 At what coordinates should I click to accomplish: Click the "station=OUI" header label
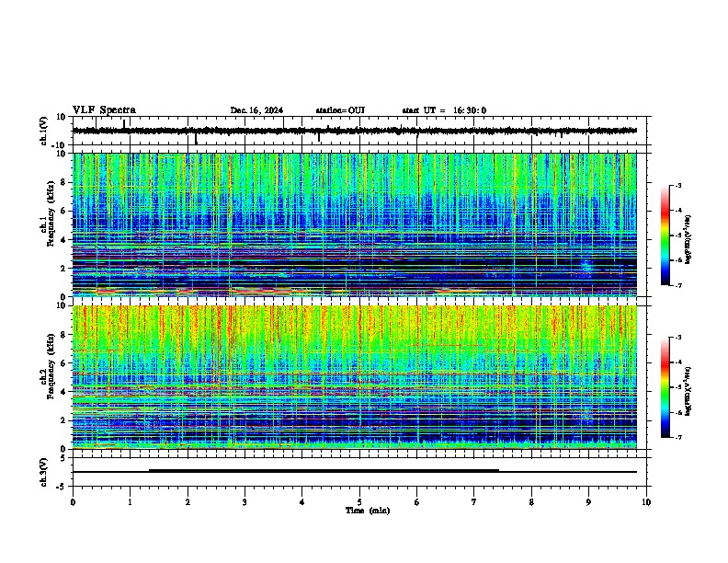(340, 110)
